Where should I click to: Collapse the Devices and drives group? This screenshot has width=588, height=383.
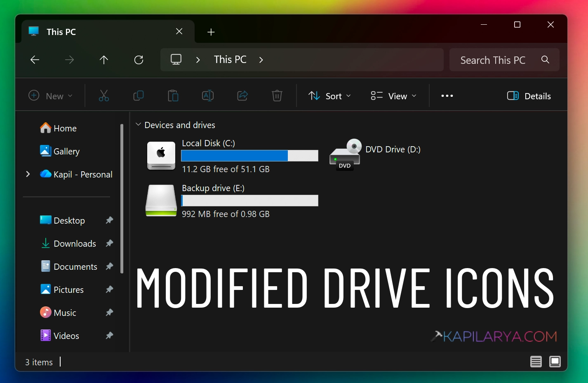[139, 124]
